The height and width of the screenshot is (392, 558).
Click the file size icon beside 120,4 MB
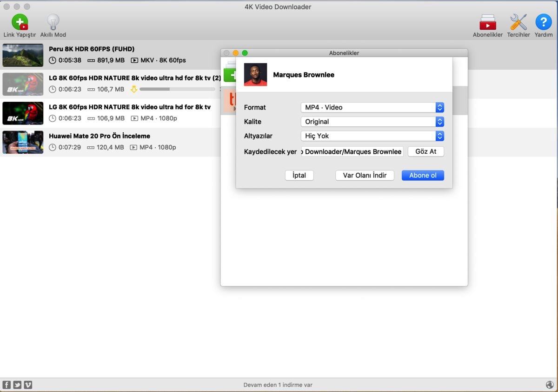[91, 147]
